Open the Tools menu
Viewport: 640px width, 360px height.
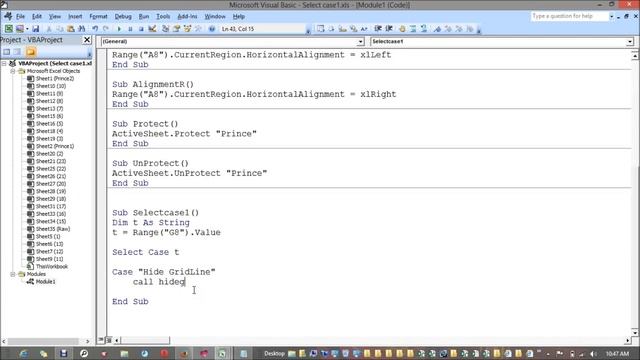coord(163,16)
